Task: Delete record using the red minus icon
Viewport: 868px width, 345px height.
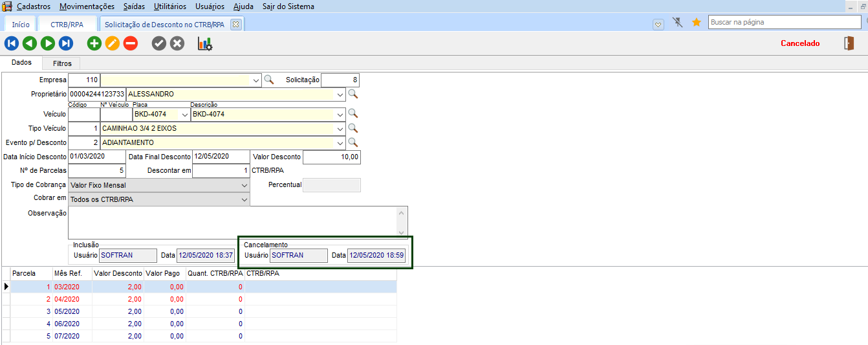Action: 131,43
